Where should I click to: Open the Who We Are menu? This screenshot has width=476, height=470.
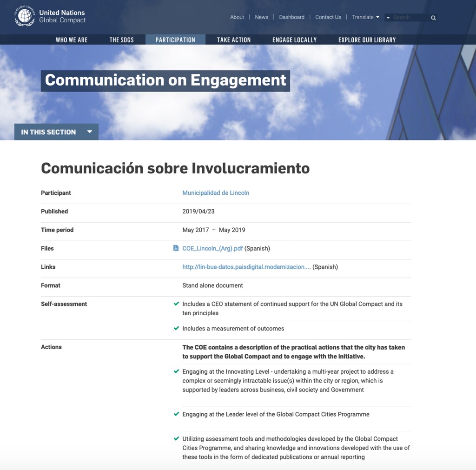tap(72, 40)
